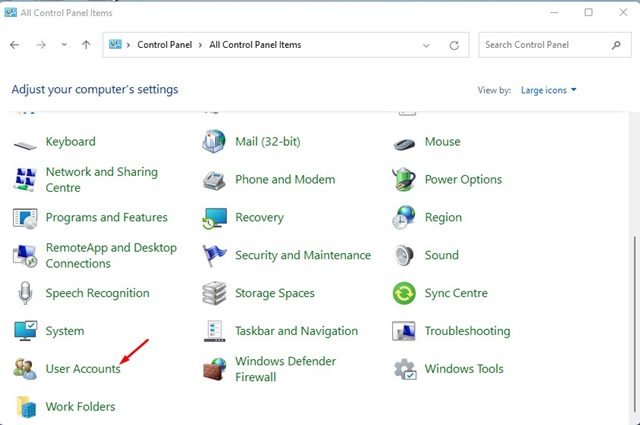The width and height of the screenshot is (640, 425).
Task: Open Speech Recognition microphone icon
Action: pos(25,293)
